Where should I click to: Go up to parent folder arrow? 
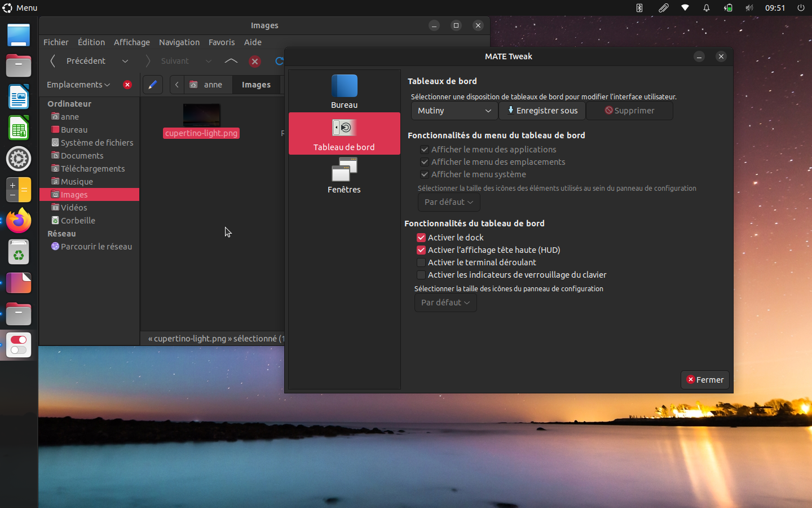[x=231, y=61]
